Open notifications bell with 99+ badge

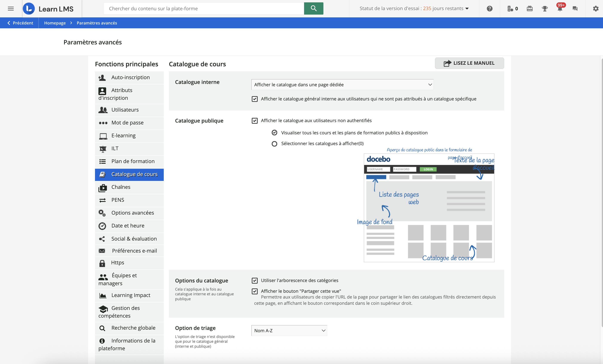(x=560, y=9)
